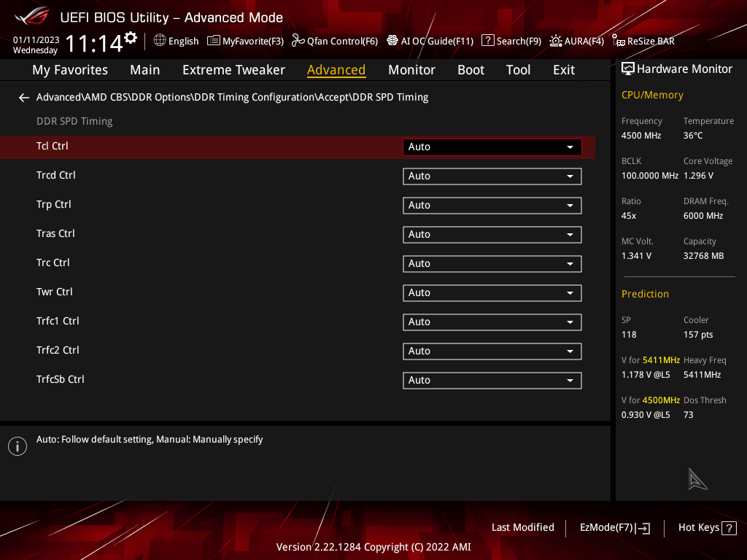Switch to the Main tab
The height and width of the screenshot is (560, 747).
tap(145, 70)
